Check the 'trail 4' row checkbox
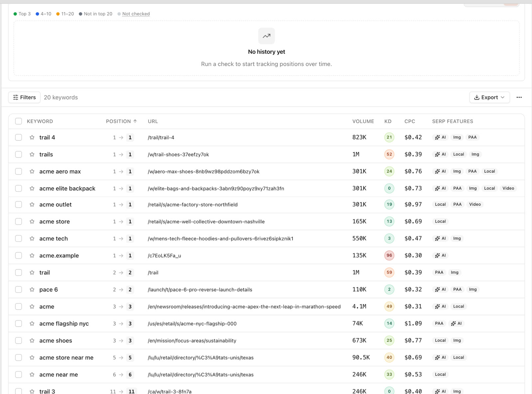The height and width of the screenshot is (394, 532). click(x=19, y=137)
